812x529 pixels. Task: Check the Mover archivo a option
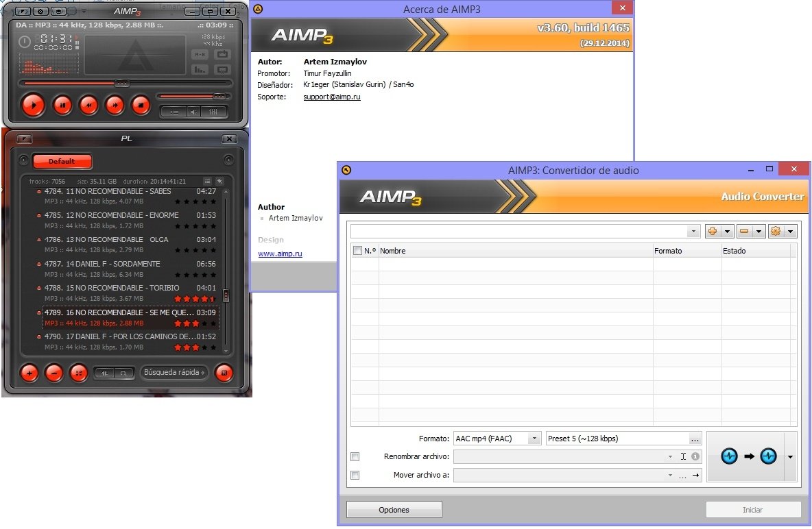pyautogui.click(x=355, y=475)
